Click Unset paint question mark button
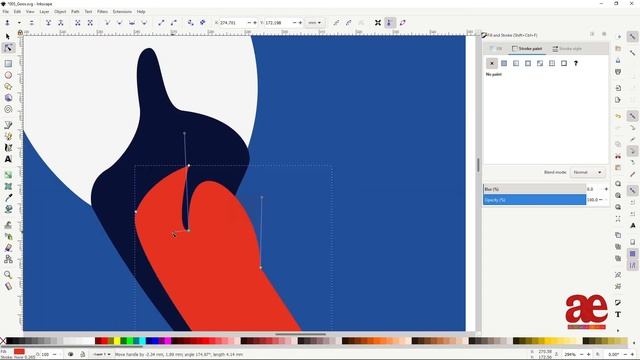Image resolution: width=640 pixels, height=360 pixels. [x=576, y=63]
